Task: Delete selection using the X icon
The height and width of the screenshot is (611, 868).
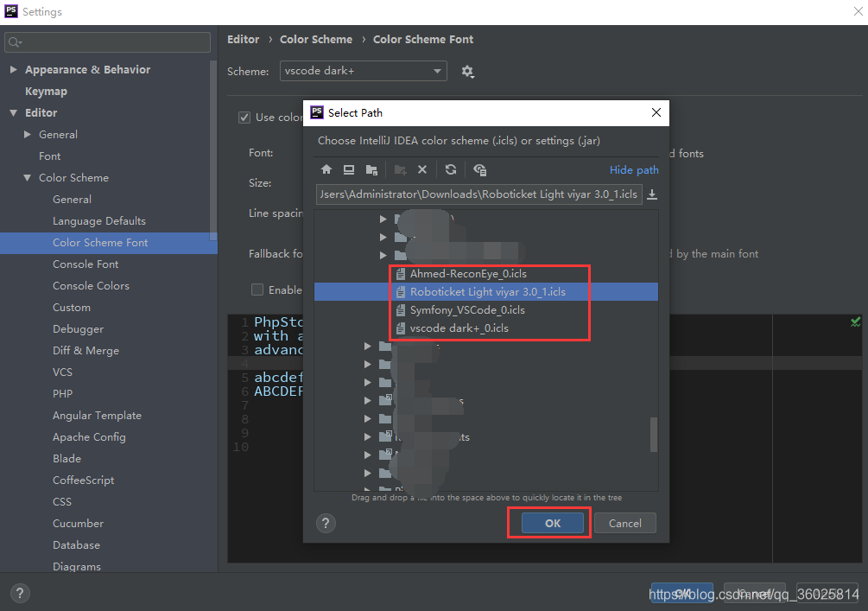Action: click(x=422, y=169)
